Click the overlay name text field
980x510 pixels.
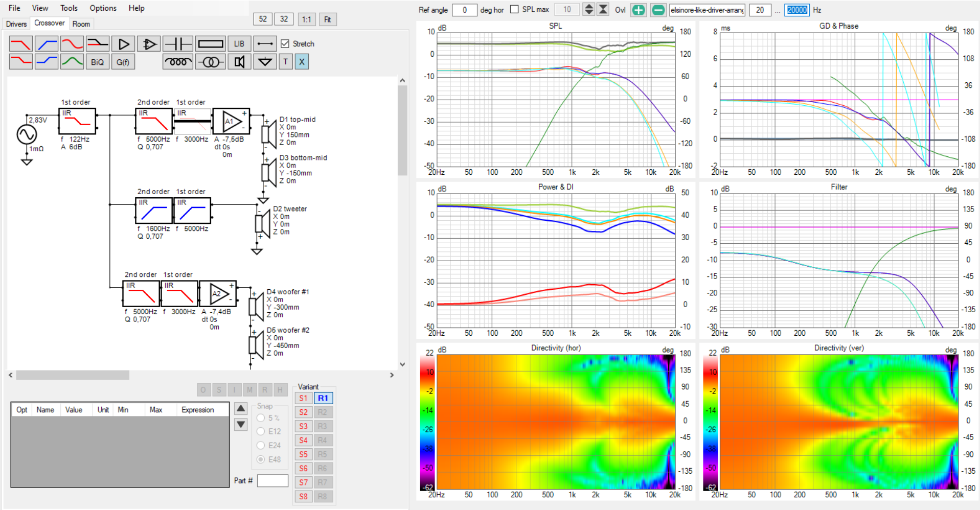pos(707,10)
